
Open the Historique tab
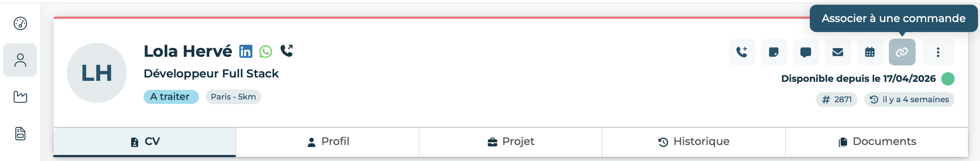coord(694,142)
